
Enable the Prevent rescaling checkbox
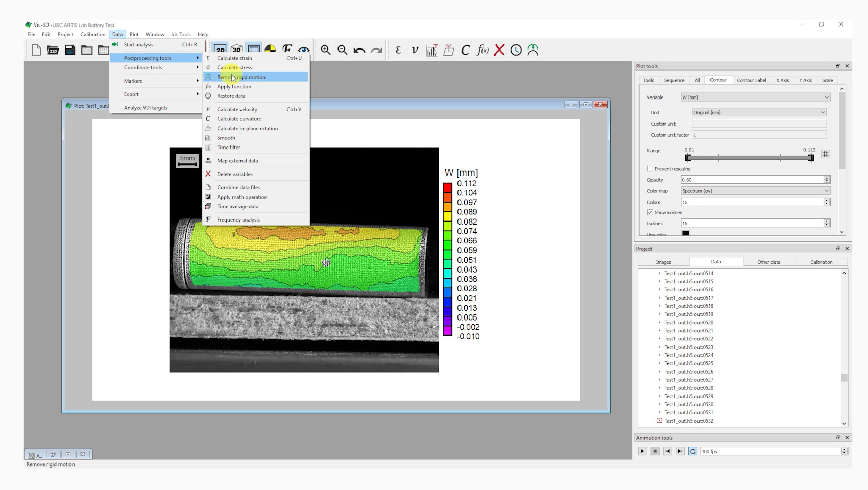click(x=650, y=169)
